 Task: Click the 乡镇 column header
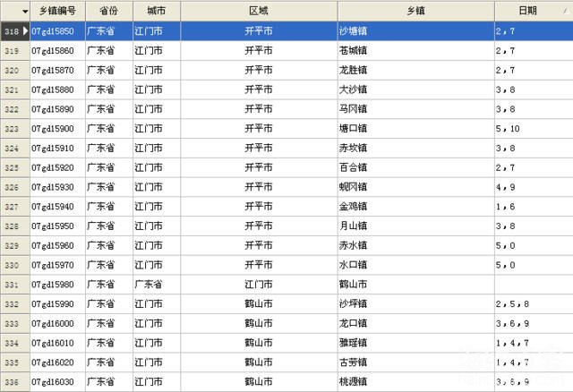point(415,11)
